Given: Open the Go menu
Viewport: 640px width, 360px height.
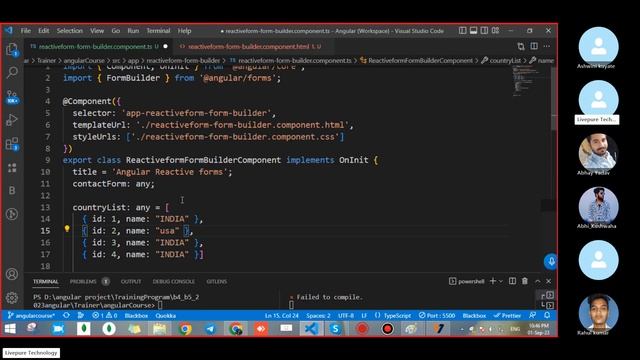Looking at the screenshot, I should point(116,31).
